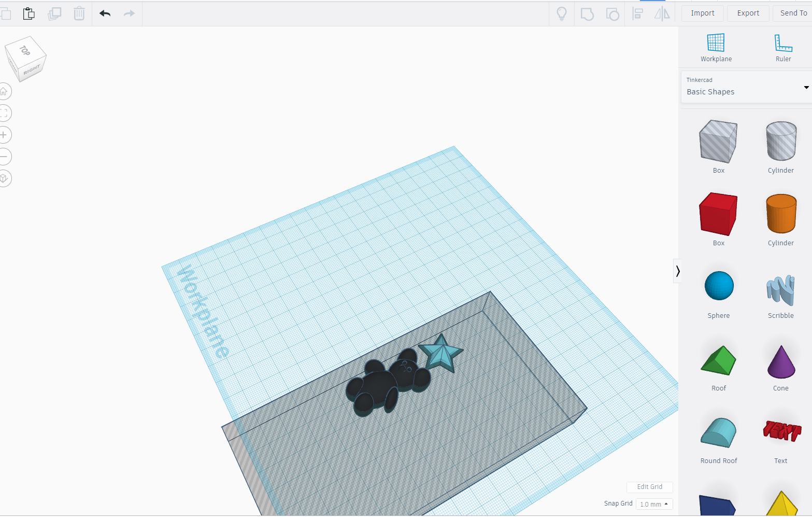Click the RIGHT face of the view cube
Screen dimensions: 812x517
pos(32,69)
